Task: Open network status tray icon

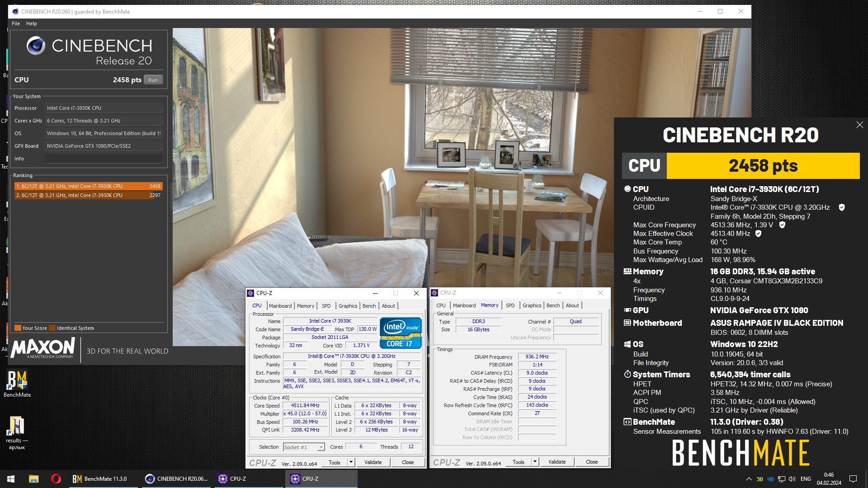Action: [781, 479]
